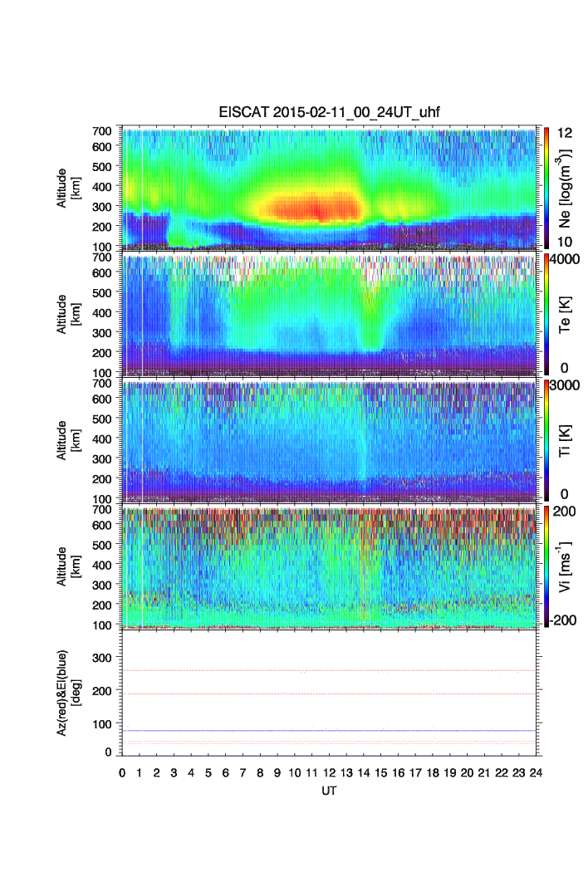Click the Te color scale bar
Viewport: 588px width, 882px height.
(546, 314)
